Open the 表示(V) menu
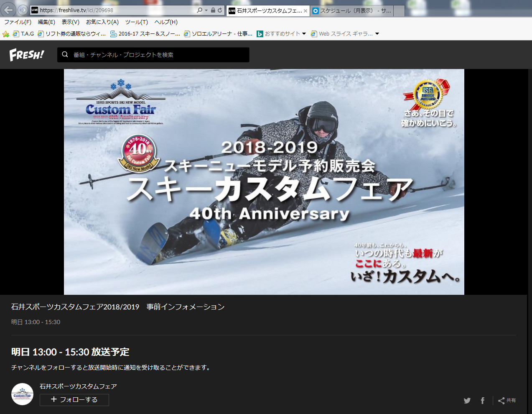This screenshot has height=414, width=532. (x=71, y=22)
